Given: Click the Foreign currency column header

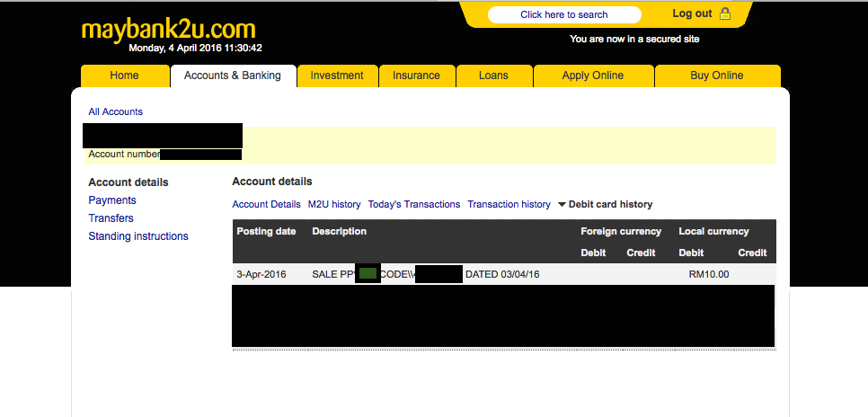Looking at the screenshot, I should pyautogui.click(x=621, y=232).
